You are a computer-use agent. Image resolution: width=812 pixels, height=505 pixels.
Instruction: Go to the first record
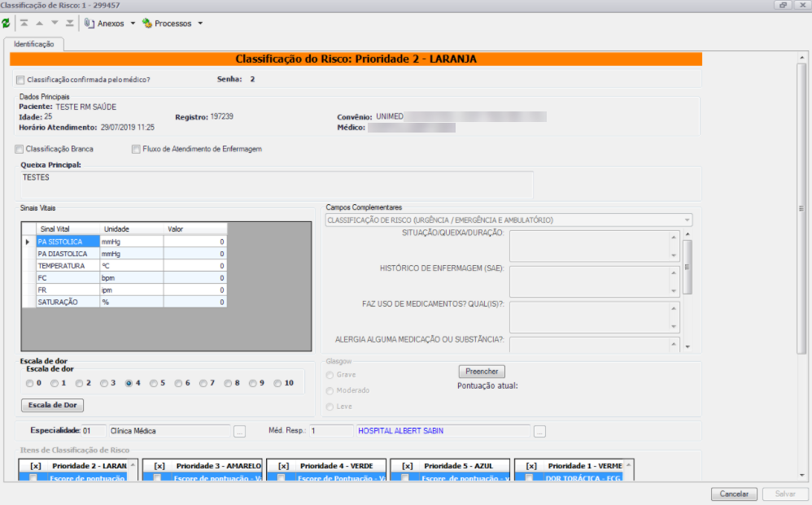[24, 24]
